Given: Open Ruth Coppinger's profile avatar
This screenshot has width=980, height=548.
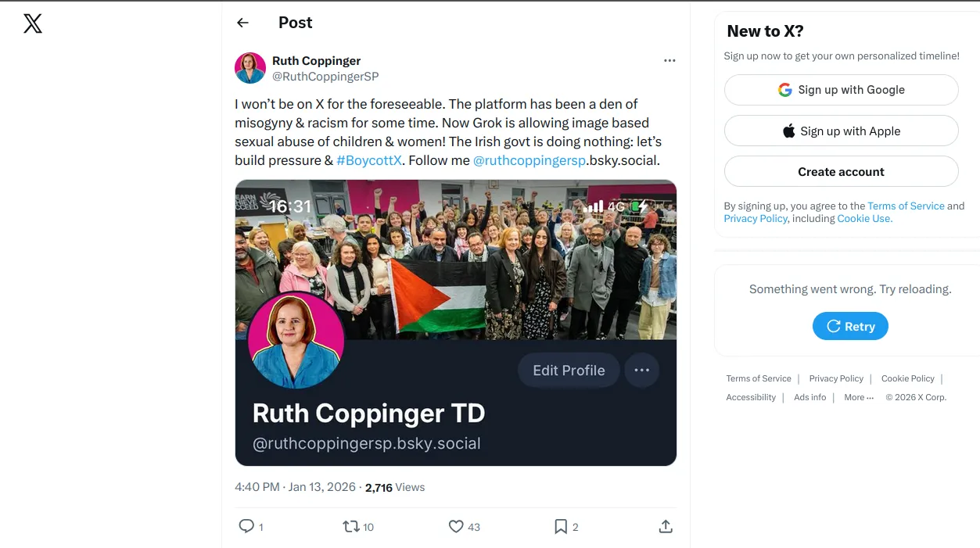Looking at the screenshot, I should [x=250, y=68].
